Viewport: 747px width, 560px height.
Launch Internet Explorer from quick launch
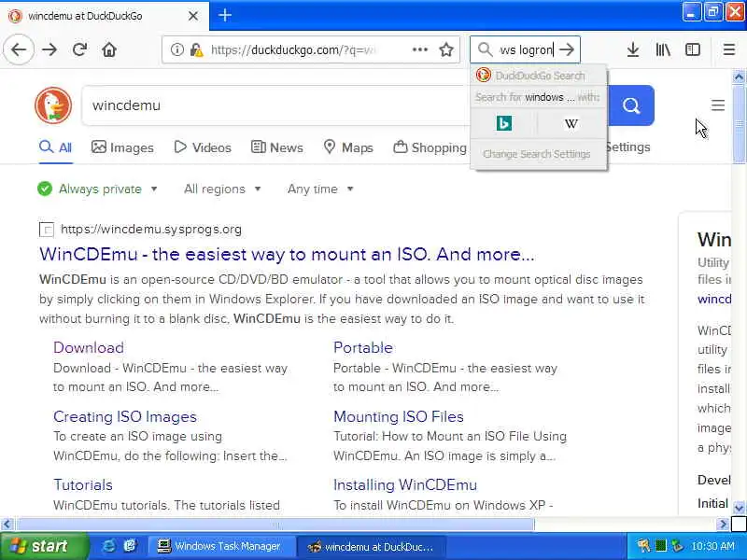click(x=109, y=546)
